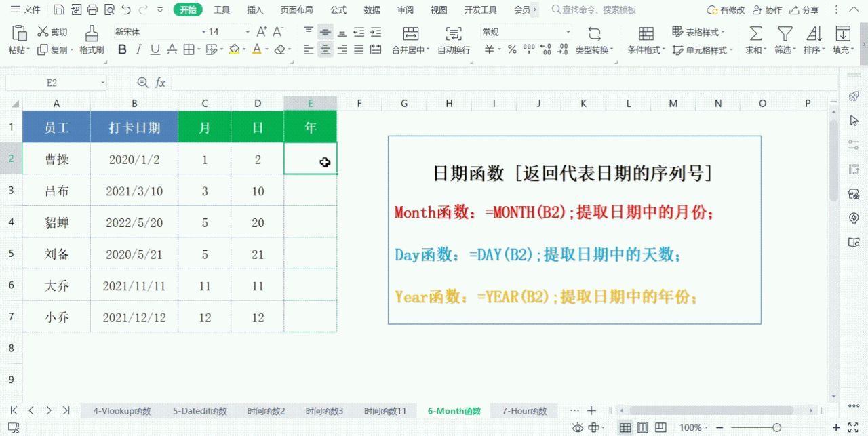
Task: Click the Paste clipboard icon
Action: click(x=20, y=33)
